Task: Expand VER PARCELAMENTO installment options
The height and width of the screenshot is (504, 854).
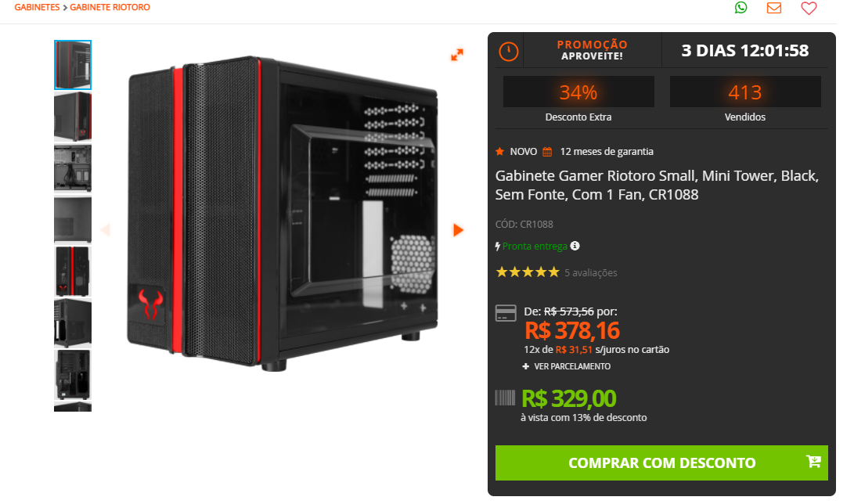Action: click(x=567, y=366)
